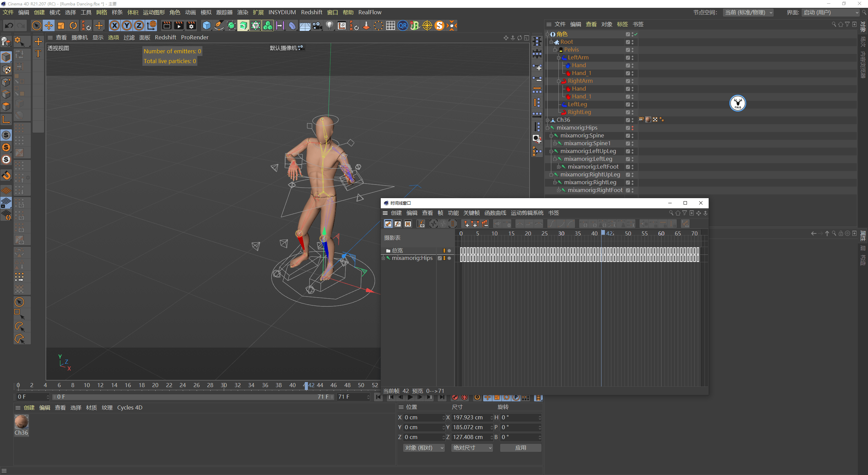This screenshot has width=868, height=475.
Task: Expand the mixamorig:Spine1 hierarchy
Action: (554, 143)
